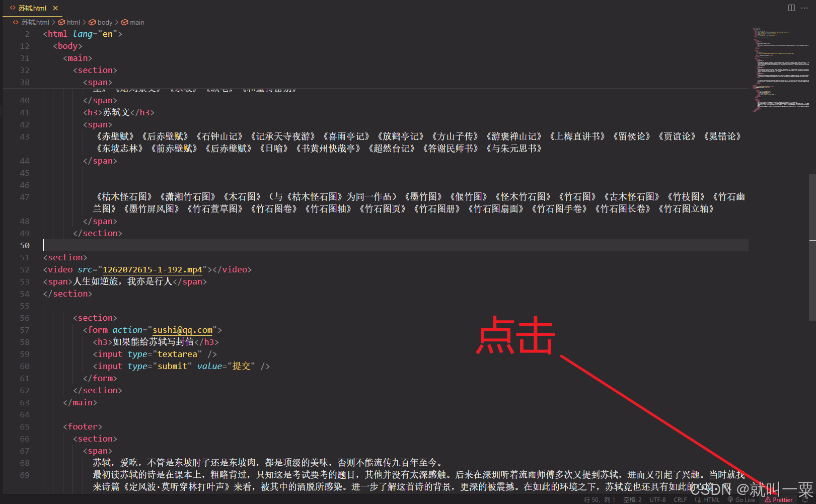
Task: Select line number 65 in the gutter
Action: point(25,426)
